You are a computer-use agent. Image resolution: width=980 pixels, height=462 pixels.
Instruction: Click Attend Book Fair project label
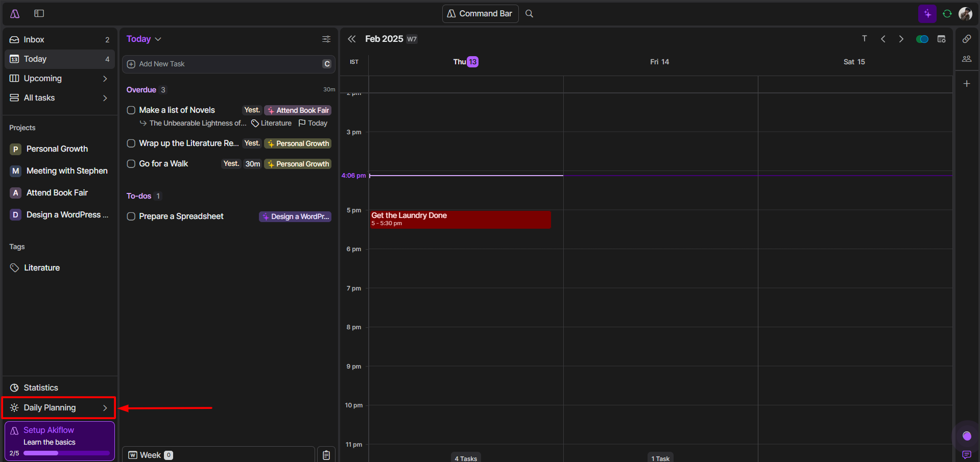(298, 110)
